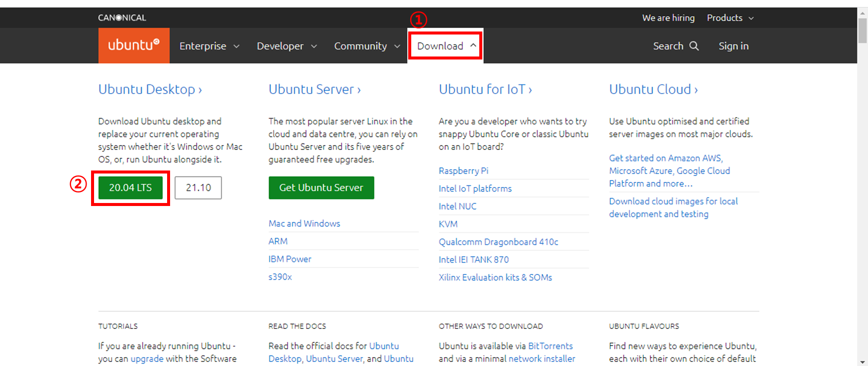The image size is (868, 366).
Task: Click Get Ubuntu Server button
Action: coord(321,187)
